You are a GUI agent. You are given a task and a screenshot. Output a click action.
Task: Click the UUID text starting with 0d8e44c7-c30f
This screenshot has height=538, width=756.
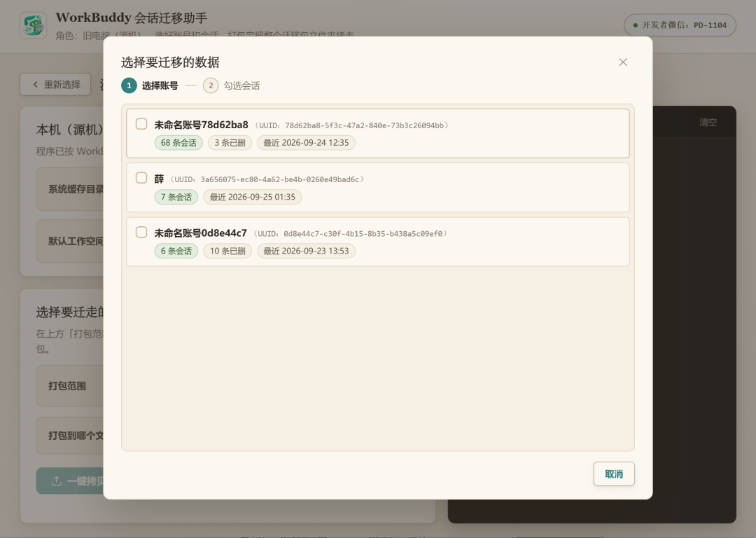point(351,233)
